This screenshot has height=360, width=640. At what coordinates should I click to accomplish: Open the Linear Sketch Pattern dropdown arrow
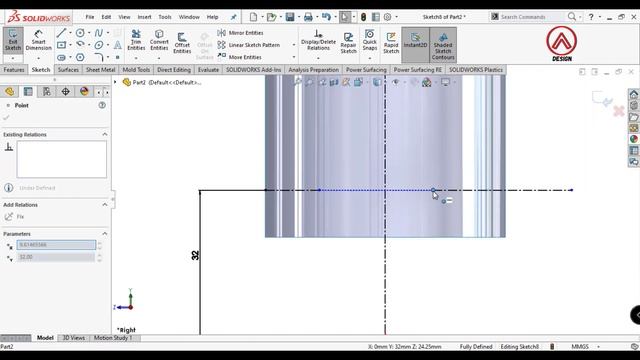pyautogui.click(x=294, y=45)
